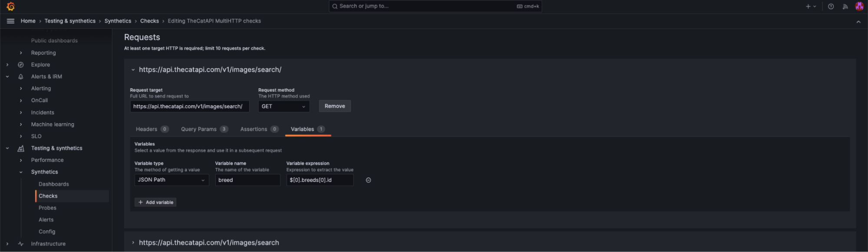Switch to the Headers tab

pyautogui.click(x=152, y=129)
